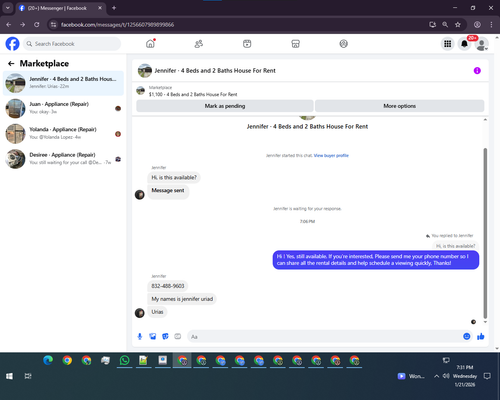Open the Video icon in top navigation
This screenshot has height=400, width=500.
(247, 44)
